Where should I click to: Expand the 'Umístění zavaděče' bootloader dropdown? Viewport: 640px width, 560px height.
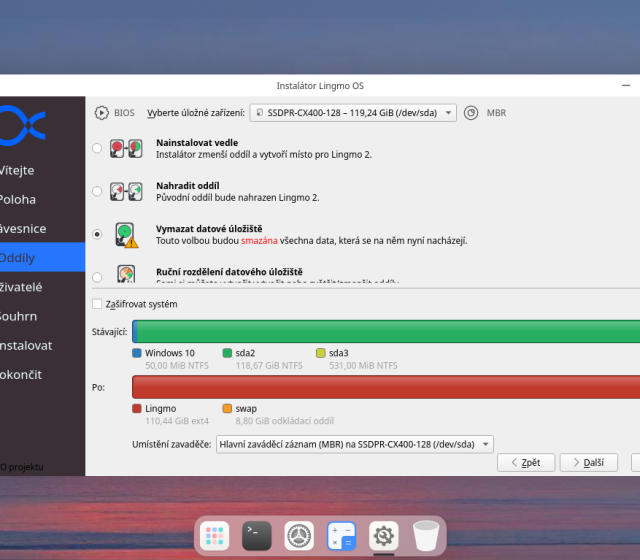355,444
